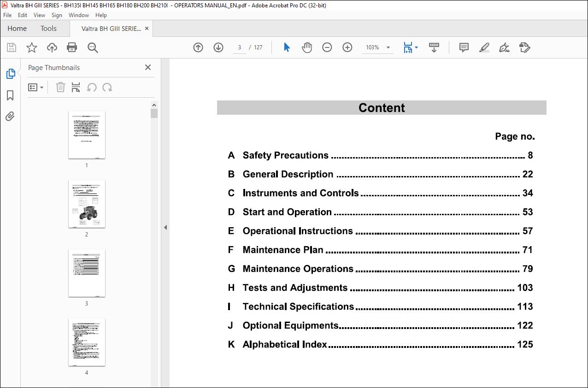Click Optional Equipments entry
588x388 pixels.
click(380, 325)
